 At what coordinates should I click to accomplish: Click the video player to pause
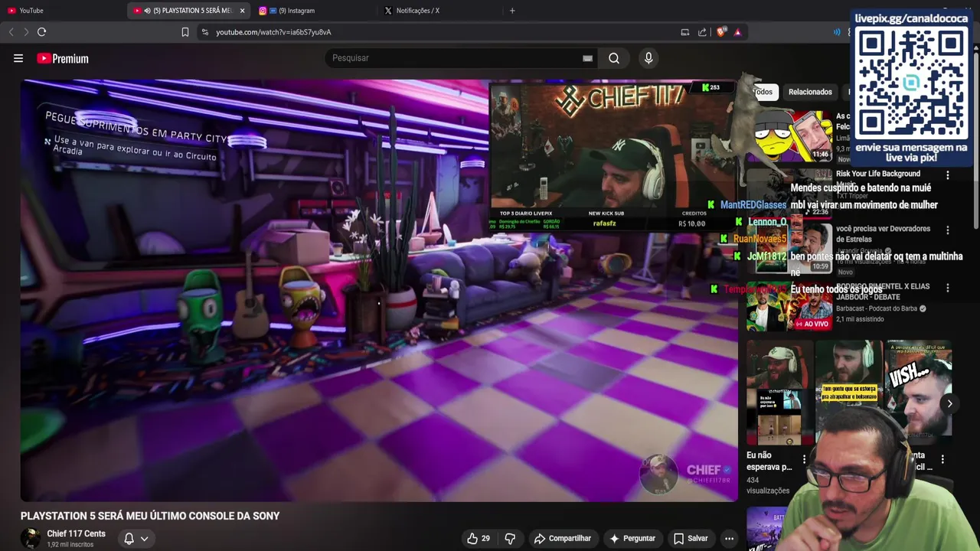(x=379, y=291)
